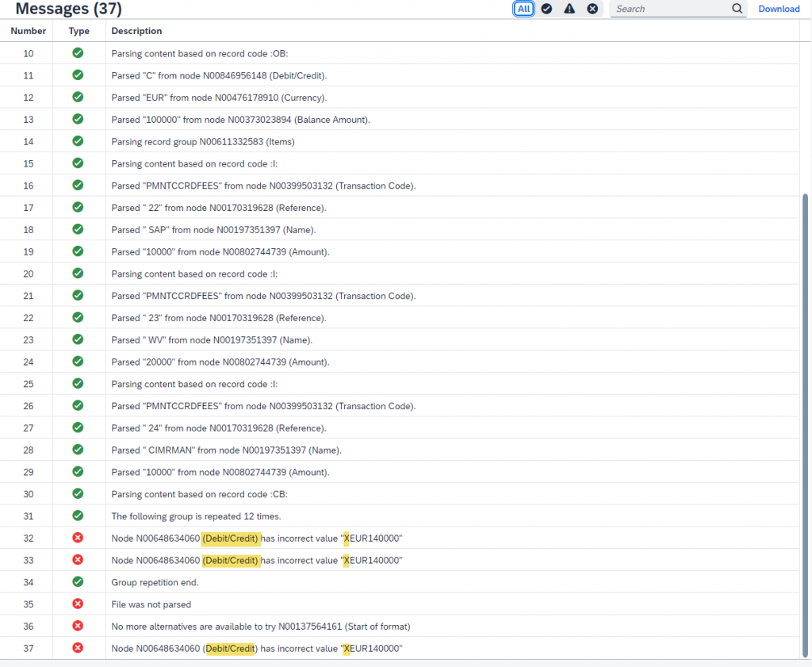Click message number 32 cell
This screenshot has height=667, width=812.
[28, 538]
